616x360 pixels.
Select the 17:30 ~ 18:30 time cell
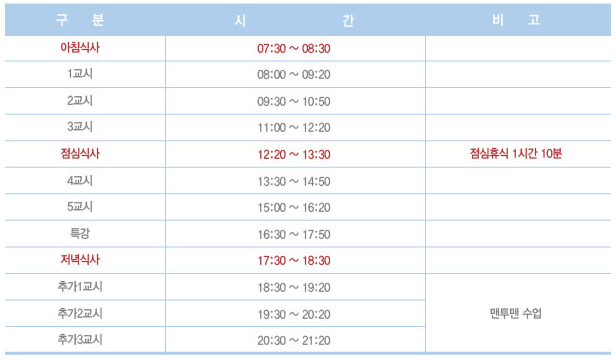click(x=294, y=261)
